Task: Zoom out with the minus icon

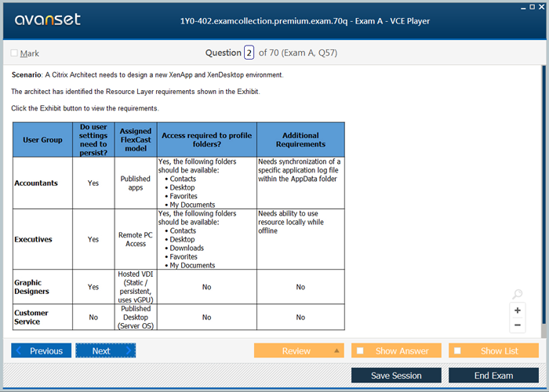Action: coord(517,325)
